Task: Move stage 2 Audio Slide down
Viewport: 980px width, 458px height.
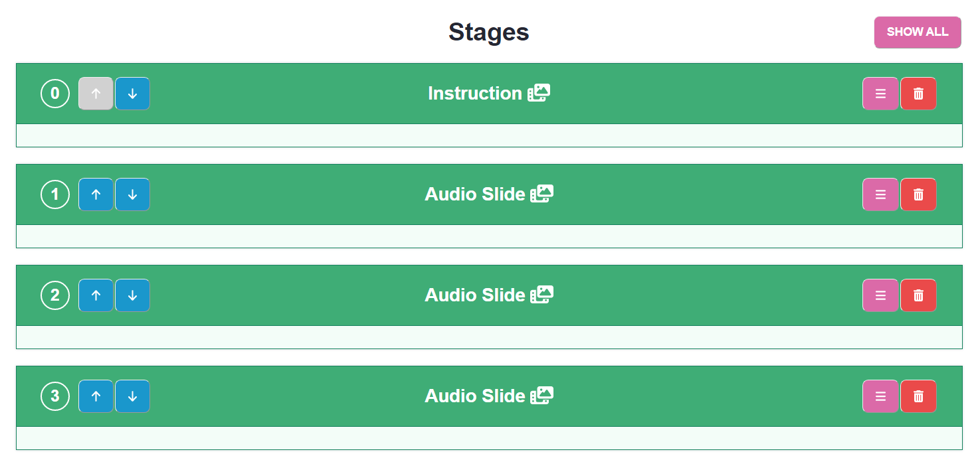Action: point(132,295)
